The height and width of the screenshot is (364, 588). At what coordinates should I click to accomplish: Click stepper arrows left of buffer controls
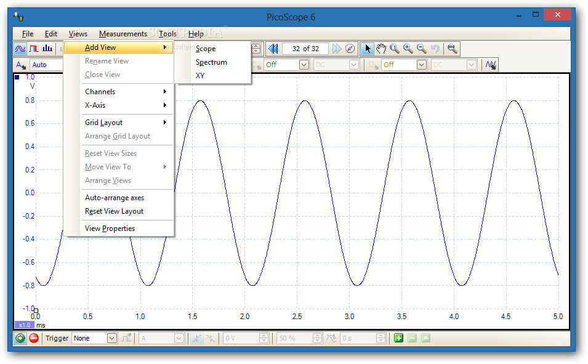[256, 49]
